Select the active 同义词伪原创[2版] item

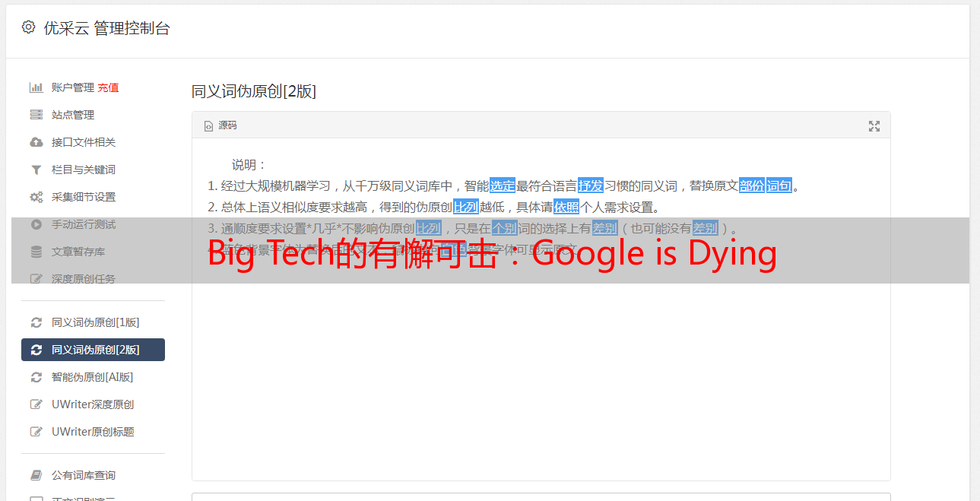pos(93,350)
